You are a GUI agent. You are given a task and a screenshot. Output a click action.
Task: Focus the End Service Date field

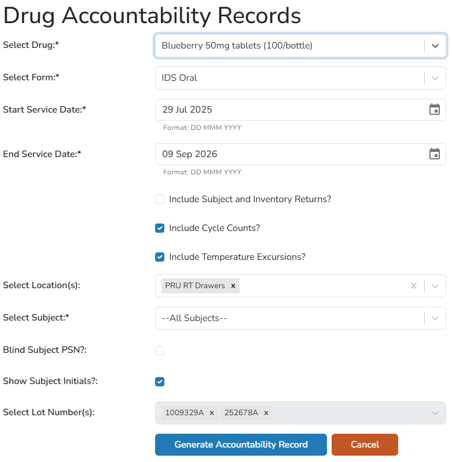pos(300,154)
